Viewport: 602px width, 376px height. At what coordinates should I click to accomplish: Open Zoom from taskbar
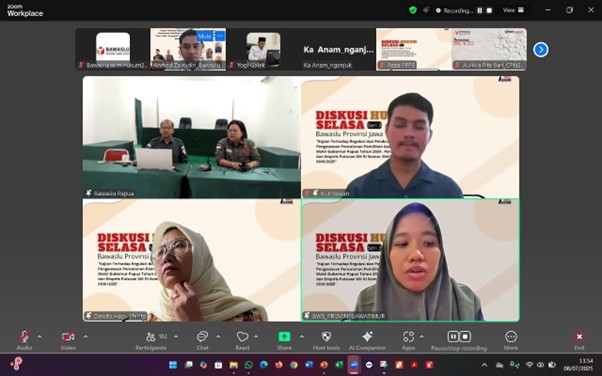(354, 364)
